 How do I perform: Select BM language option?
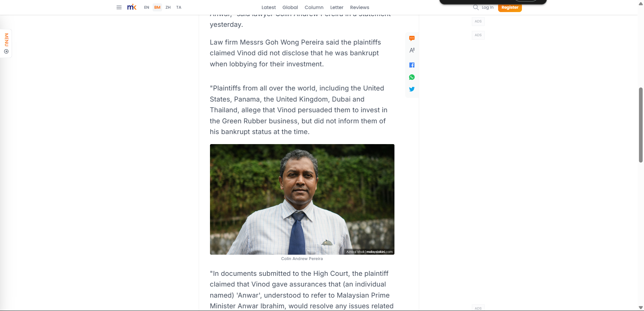pos(157,7)
